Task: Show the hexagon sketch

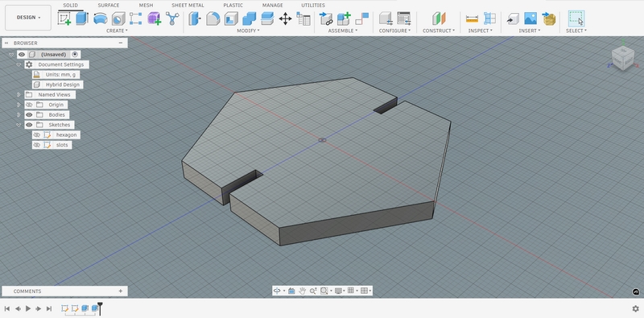Action: point(36,134)
